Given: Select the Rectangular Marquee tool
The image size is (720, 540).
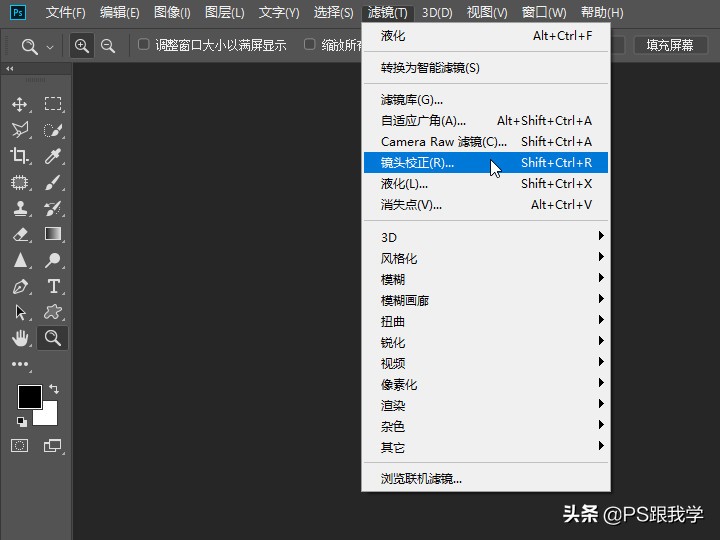Looking at the screenshot, I should coord(53,104).
